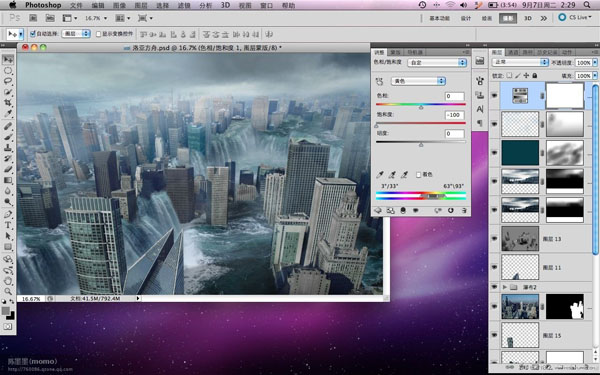Image resolution: width=600 pixels, height=375 pixels.
Task: Enable the Colorize checkbox
Action: (418, 174)
